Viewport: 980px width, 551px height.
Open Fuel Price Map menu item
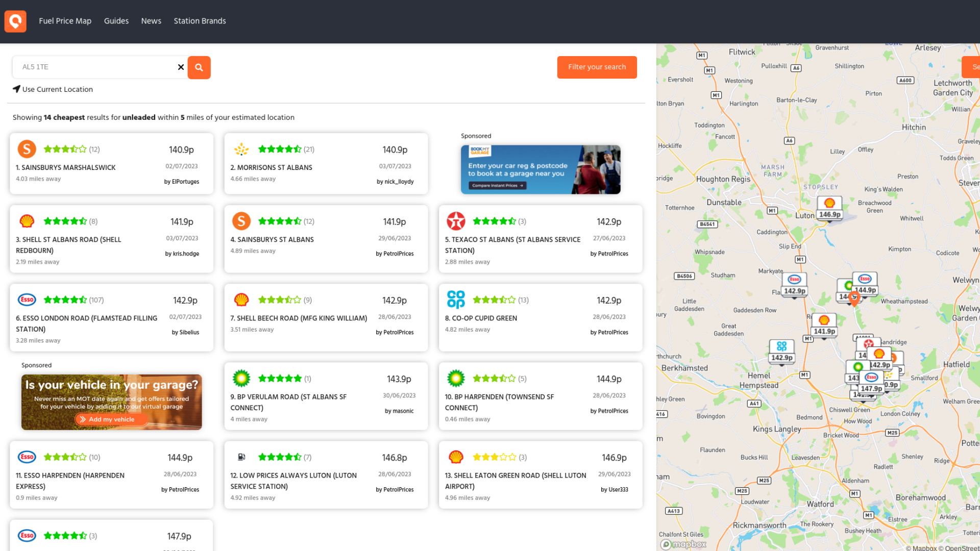pos(65,21)
